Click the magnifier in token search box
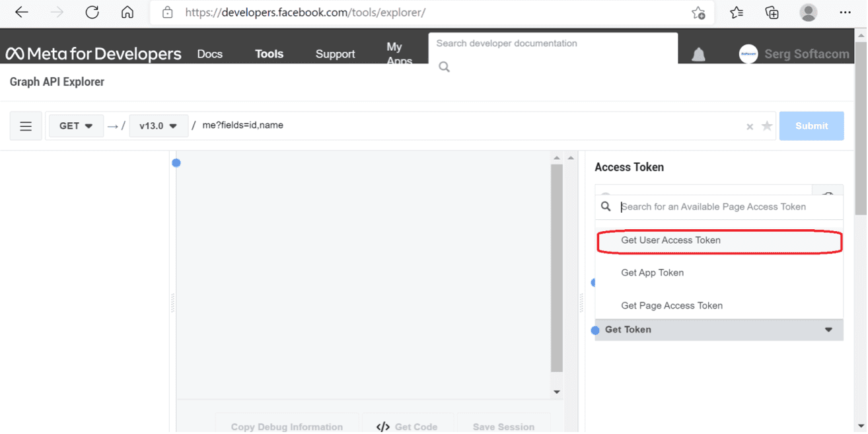Image resolution: width=868 pixels, height=434 pixels. (606, 207)
